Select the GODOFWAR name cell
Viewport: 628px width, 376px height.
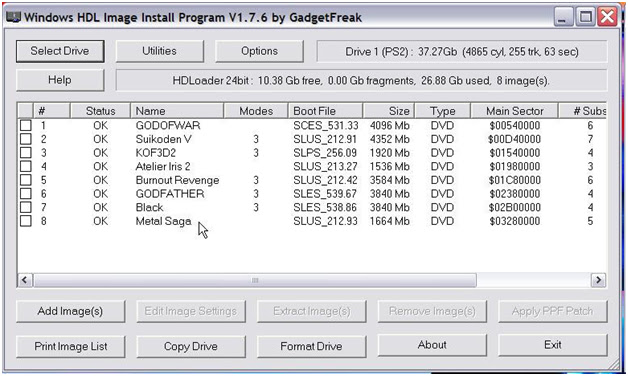[x=168, y=125]
